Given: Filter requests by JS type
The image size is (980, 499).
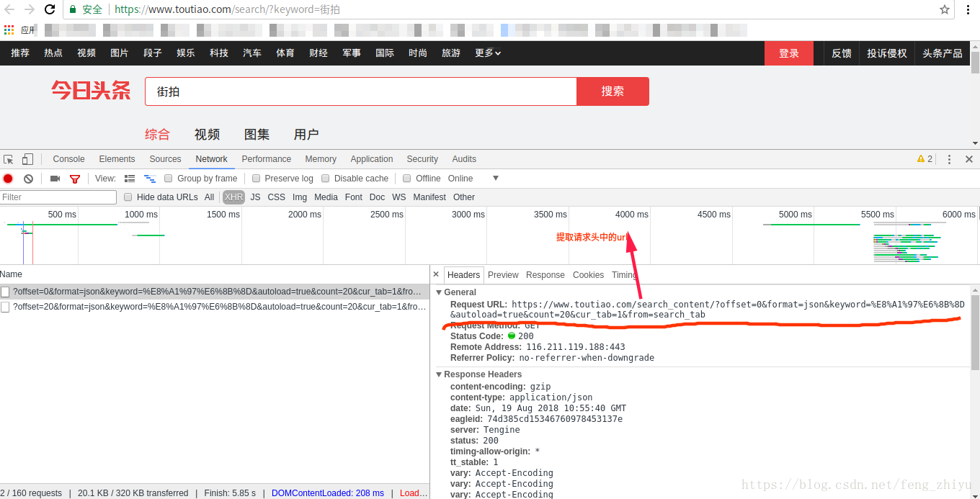Looking at the screenshot, I should pos(255,197).
